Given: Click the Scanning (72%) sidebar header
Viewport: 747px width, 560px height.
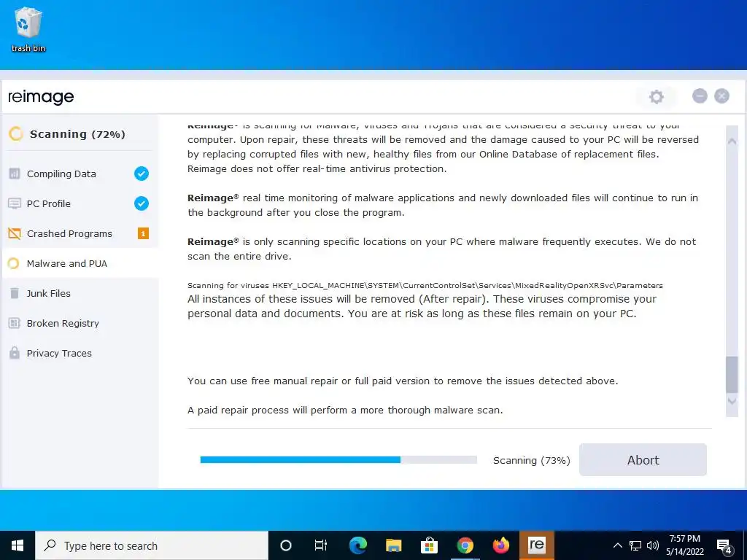Looking at the screenshot, I should point(77,134).
